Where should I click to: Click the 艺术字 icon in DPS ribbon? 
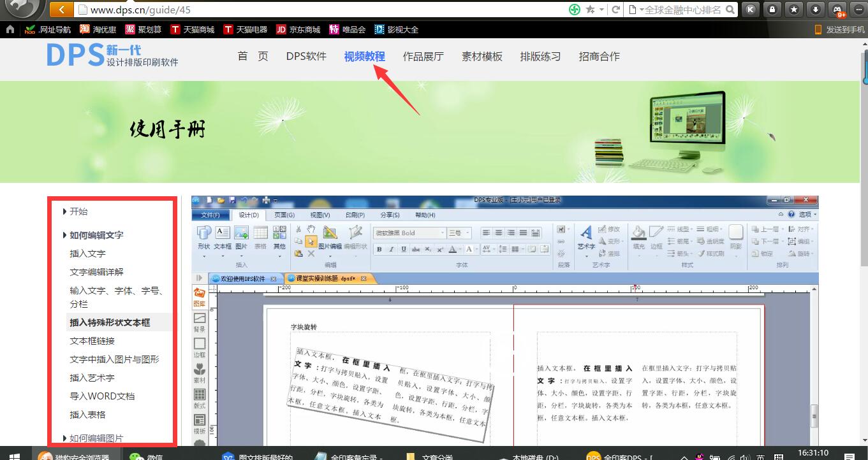[x=585, y=237]
